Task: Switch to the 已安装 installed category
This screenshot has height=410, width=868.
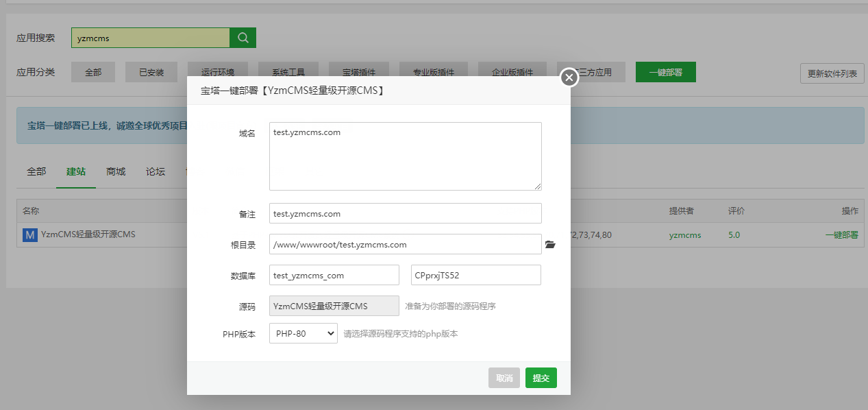Action: [151, 72]
